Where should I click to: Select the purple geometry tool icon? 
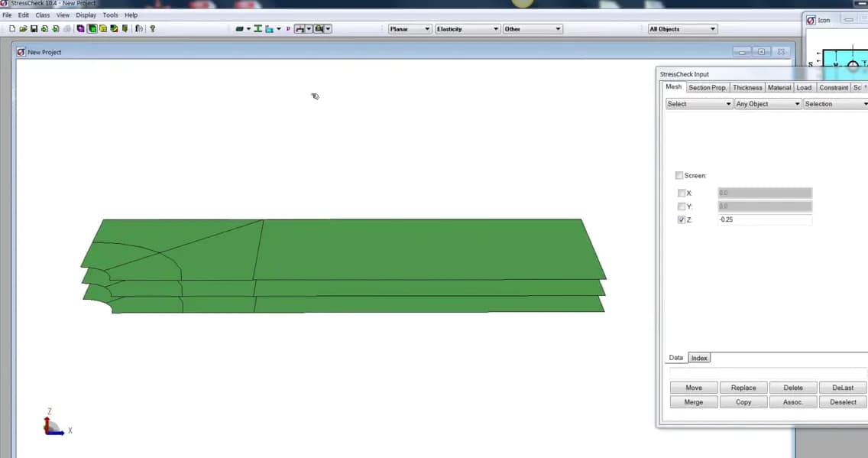pos(80,28)
